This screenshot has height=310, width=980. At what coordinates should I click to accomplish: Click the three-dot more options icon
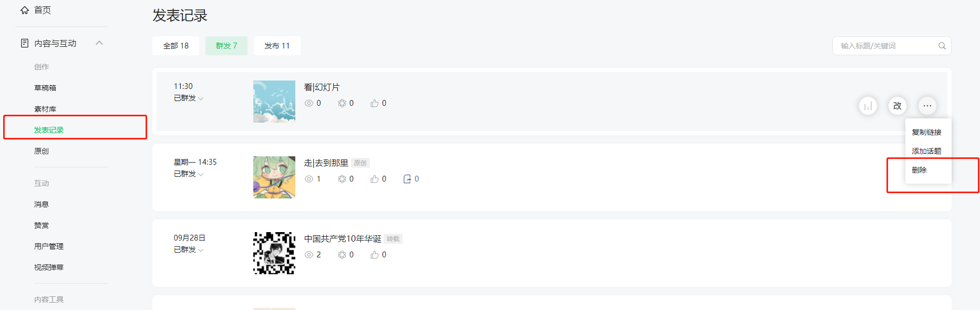[x=927, y=106]
